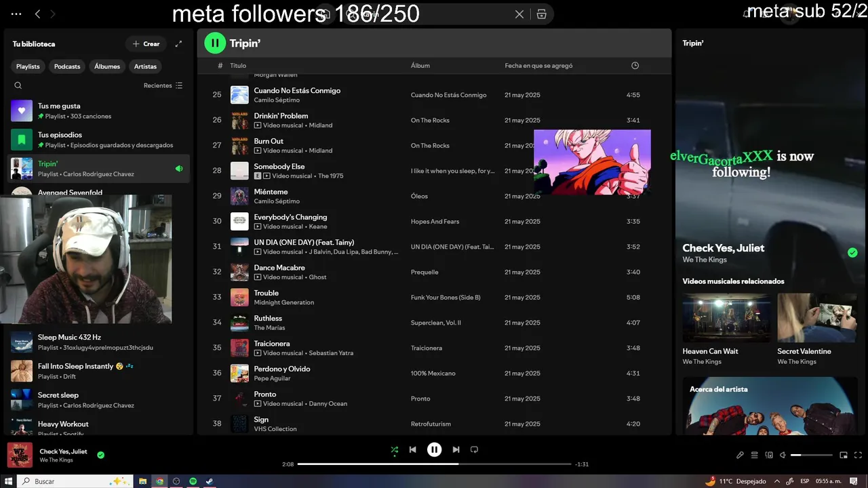868x488 pixels.
Task: Sort by Fecha en que se agregó
Action: click(x=538, y=66)
